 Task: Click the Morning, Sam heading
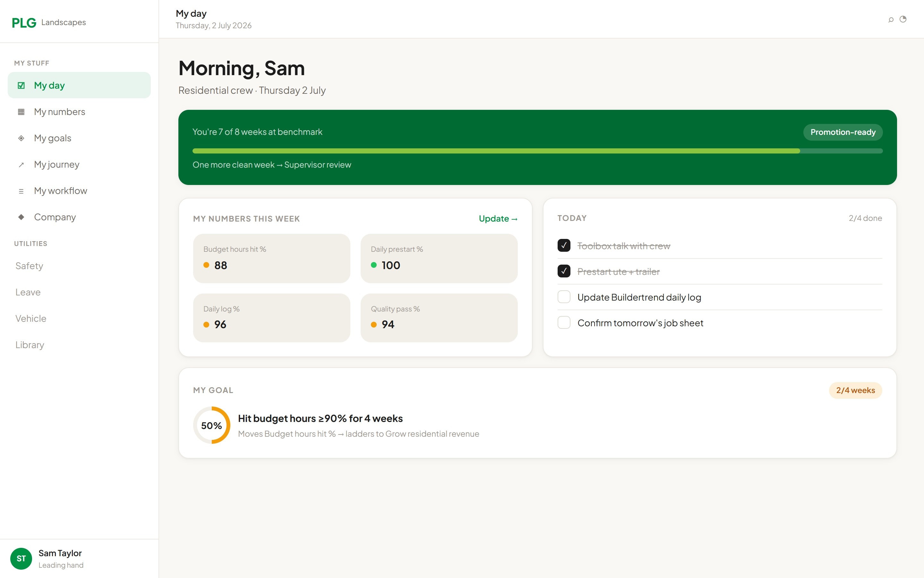click(x=242, y=68)
